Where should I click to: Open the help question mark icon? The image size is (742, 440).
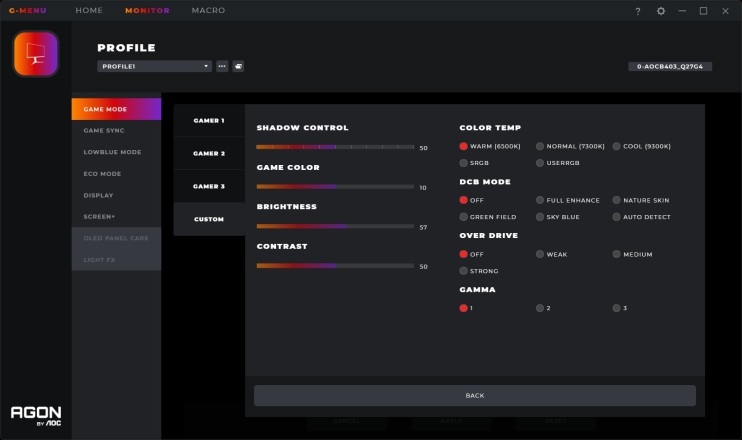coord(638,11)
